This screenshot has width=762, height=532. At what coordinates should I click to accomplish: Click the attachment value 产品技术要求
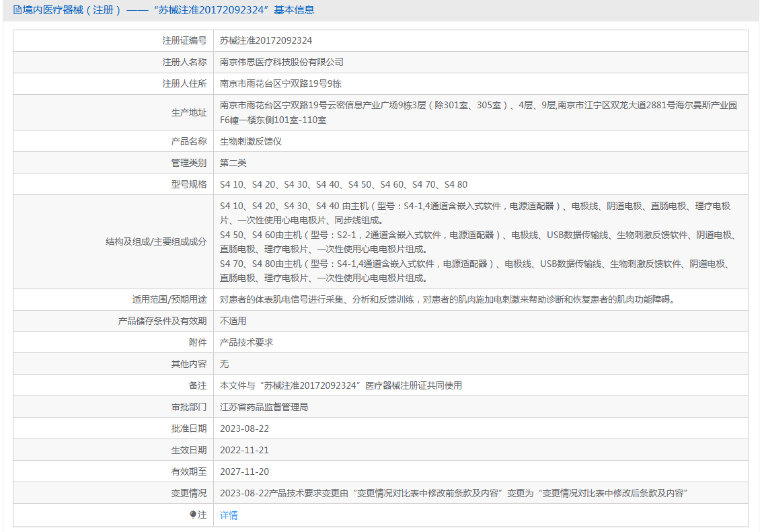pos(246,342)
